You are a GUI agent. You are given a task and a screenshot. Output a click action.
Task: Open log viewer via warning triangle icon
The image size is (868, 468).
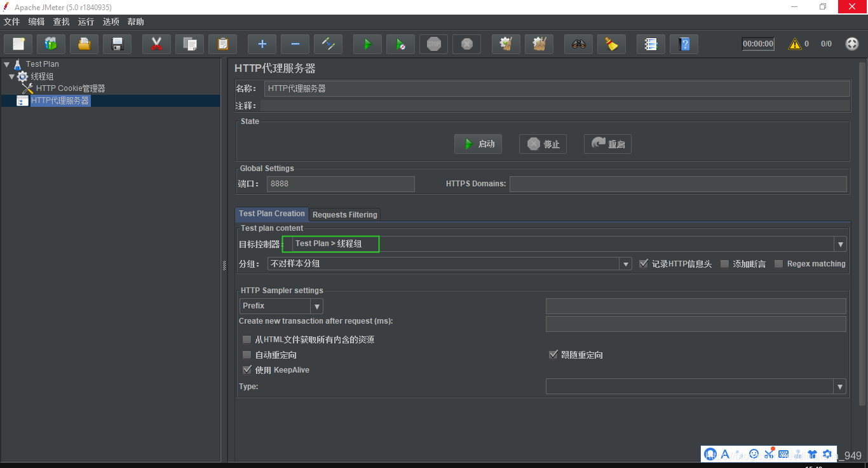click(794, 44)
